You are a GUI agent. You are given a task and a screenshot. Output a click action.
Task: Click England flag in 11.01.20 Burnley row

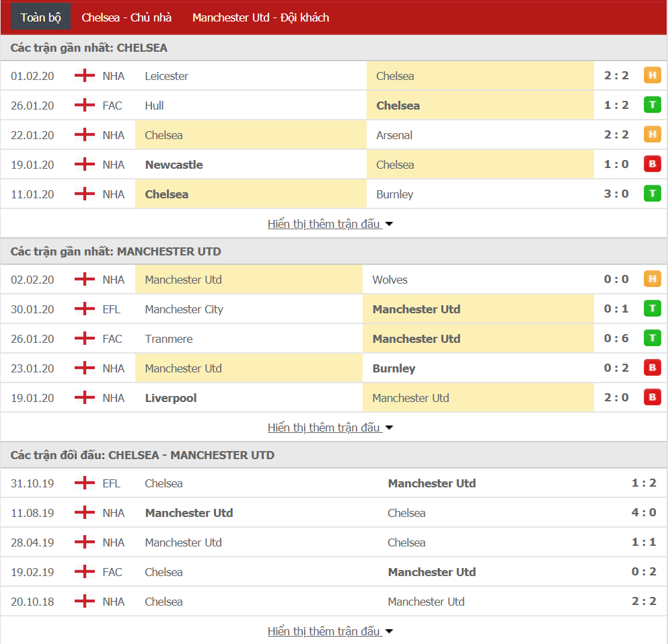85,194
